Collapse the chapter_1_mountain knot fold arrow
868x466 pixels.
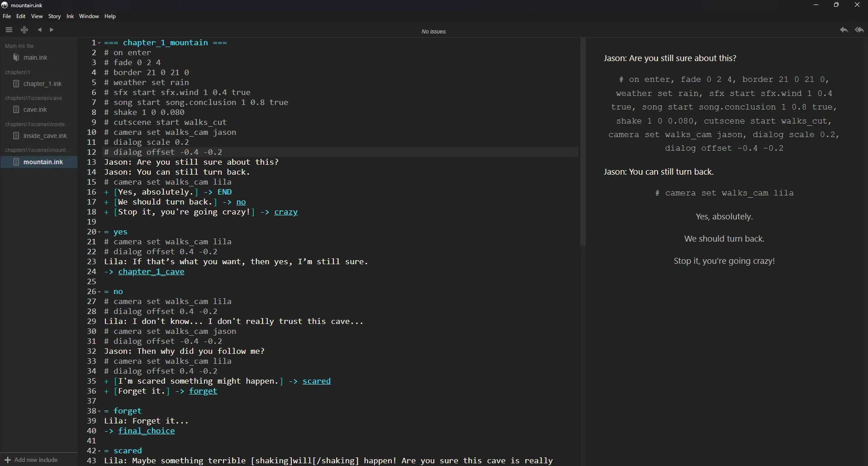[x=100, y=43]
